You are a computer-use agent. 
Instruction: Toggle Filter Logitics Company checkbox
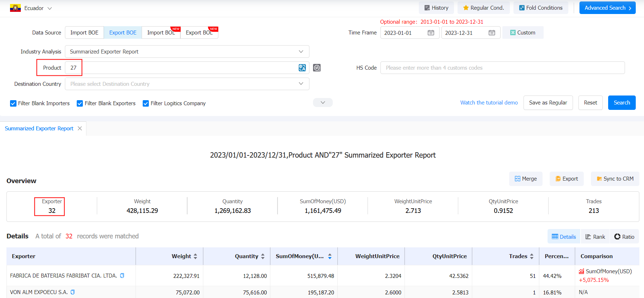pos(146,103)
